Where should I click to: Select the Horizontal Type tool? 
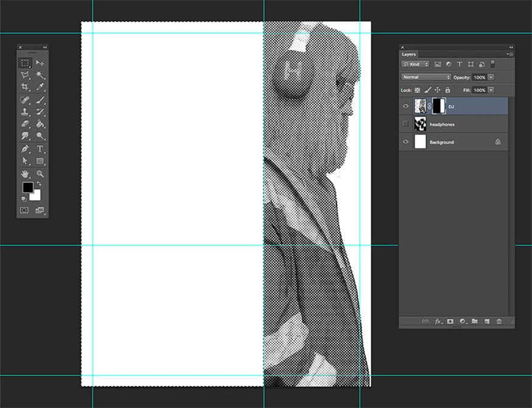point(40,149)
